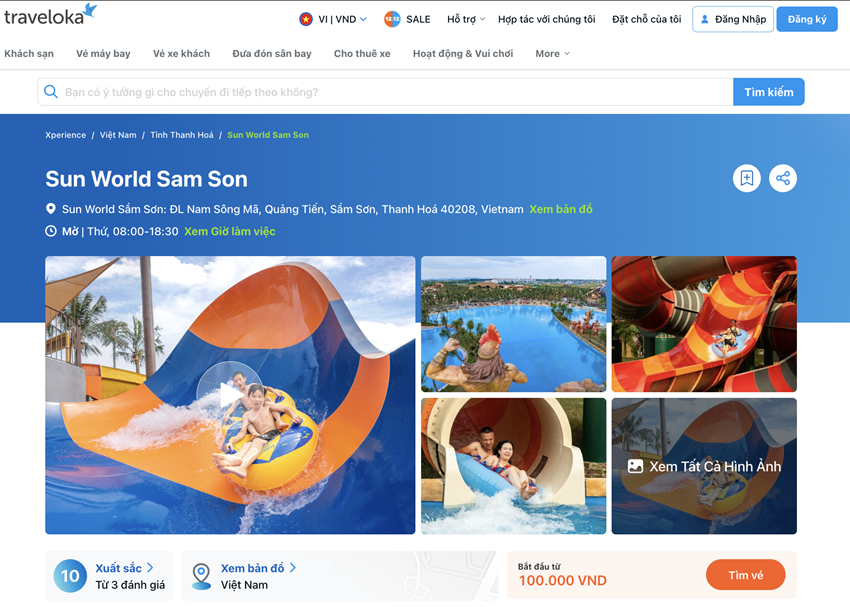The height and width of the screenshot is (607, 850).
Task: Open the Xuất sắc reviews expander
Action: pyautogui.click(x=124, y=568)
